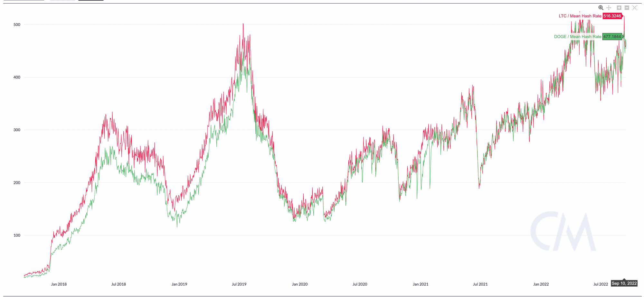
Task: Click the 500 y-axis value
Action: pyautogui.click(x=17, y=25)
